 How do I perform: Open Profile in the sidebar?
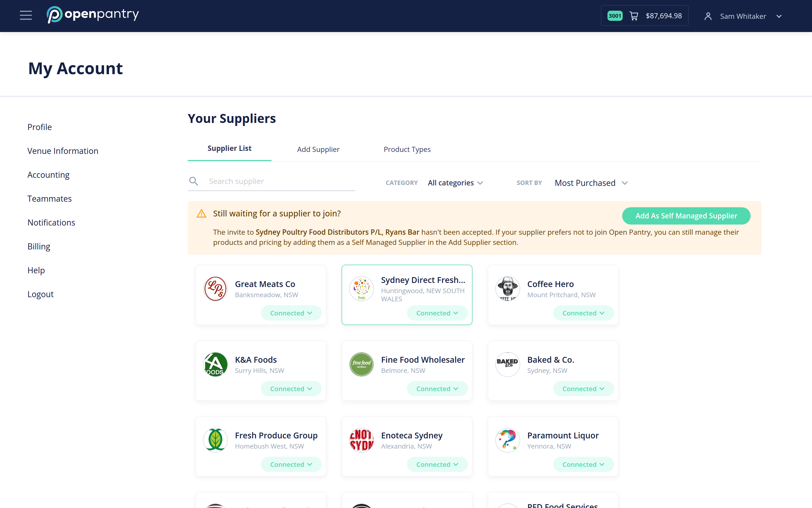(40, 127)
